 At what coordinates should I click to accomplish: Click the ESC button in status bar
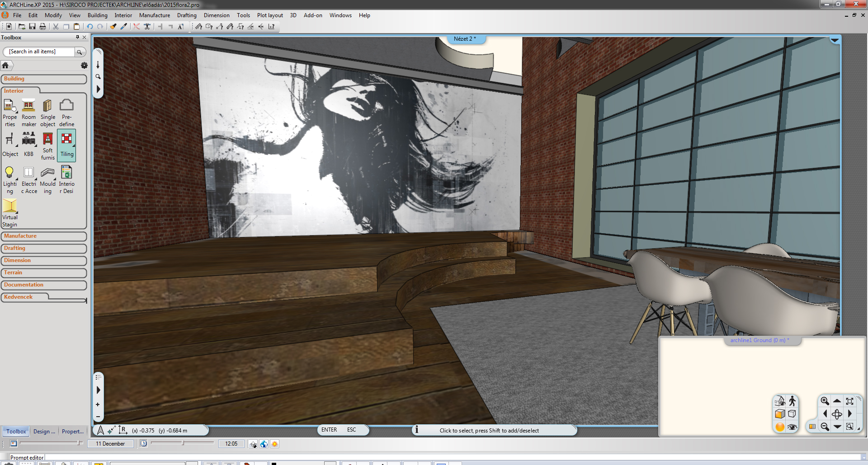[x=351, y=430]
